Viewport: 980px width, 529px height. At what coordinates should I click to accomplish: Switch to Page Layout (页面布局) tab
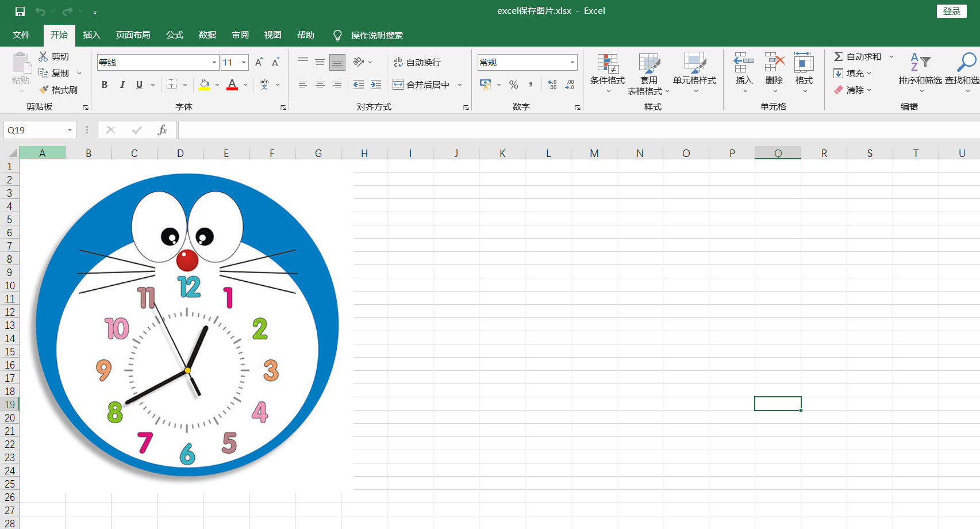133,35
